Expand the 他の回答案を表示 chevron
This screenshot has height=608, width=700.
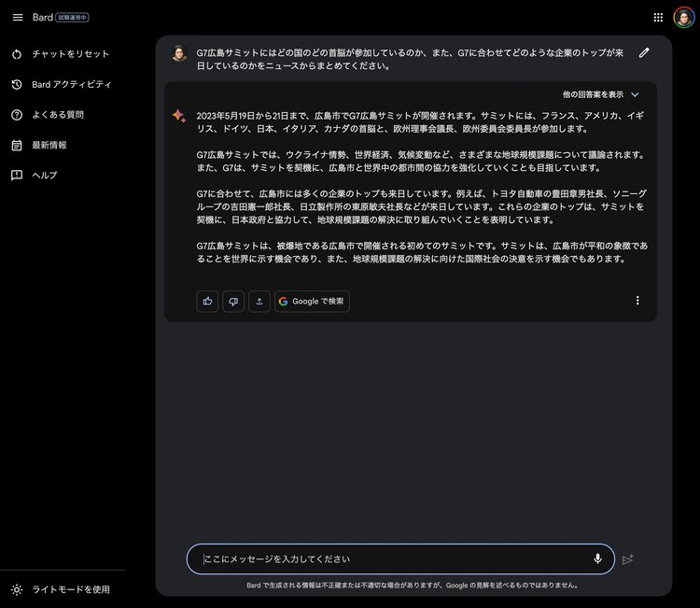(635, 94)
